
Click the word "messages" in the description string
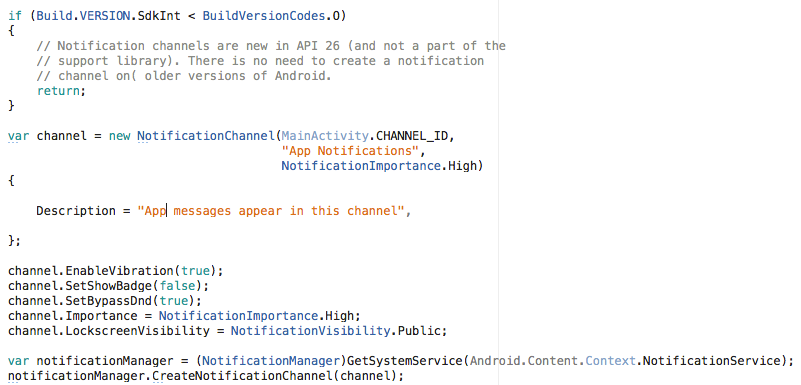202,211
